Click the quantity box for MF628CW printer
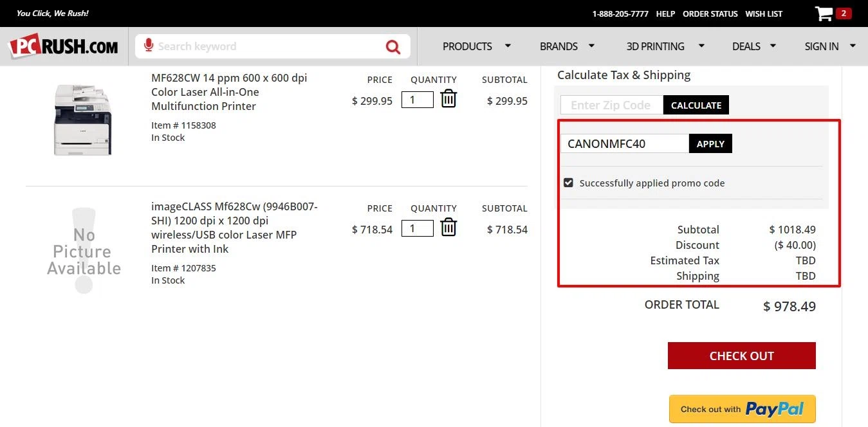The width and height of the screenshot is (868, 427). tap(417, 100)
